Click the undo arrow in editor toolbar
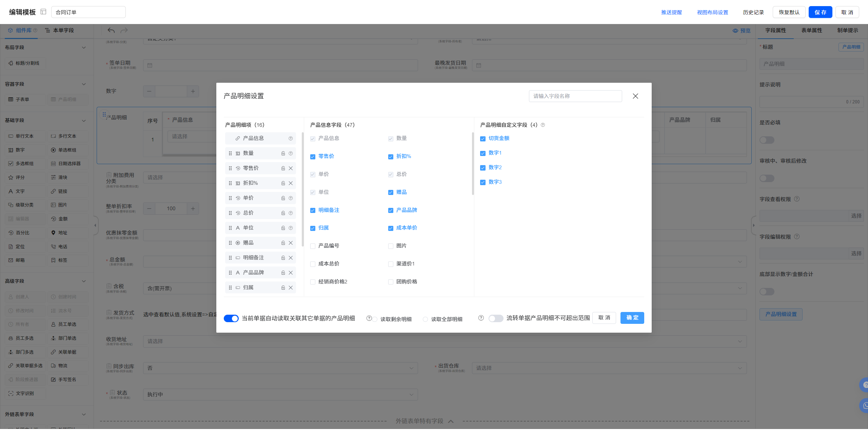This screenshot has height=431, width=868. click(x=111, y=31)
